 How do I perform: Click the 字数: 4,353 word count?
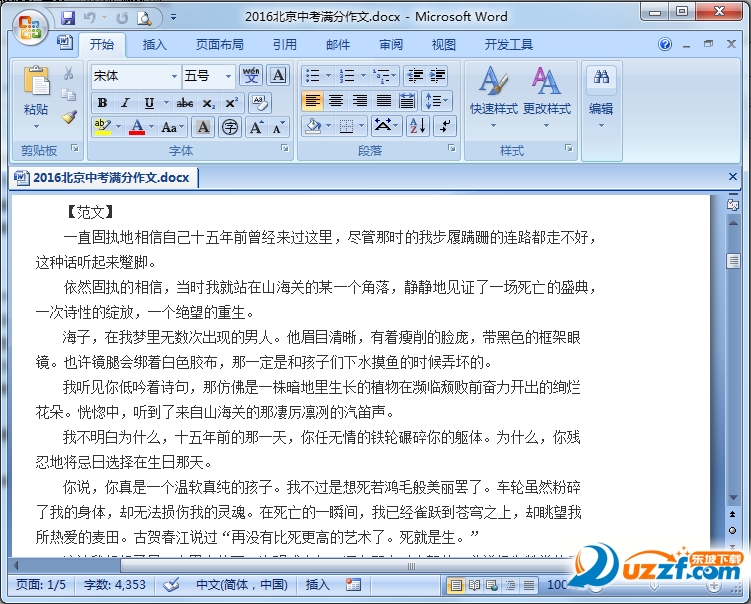(x=115, y=585)
